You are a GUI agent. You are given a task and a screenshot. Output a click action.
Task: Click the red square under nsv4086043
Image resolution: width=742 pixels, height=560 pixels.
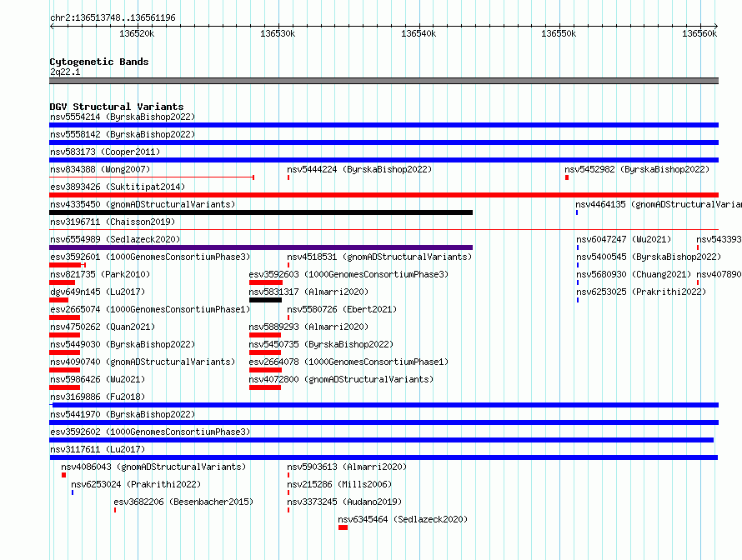coord(63,475)
